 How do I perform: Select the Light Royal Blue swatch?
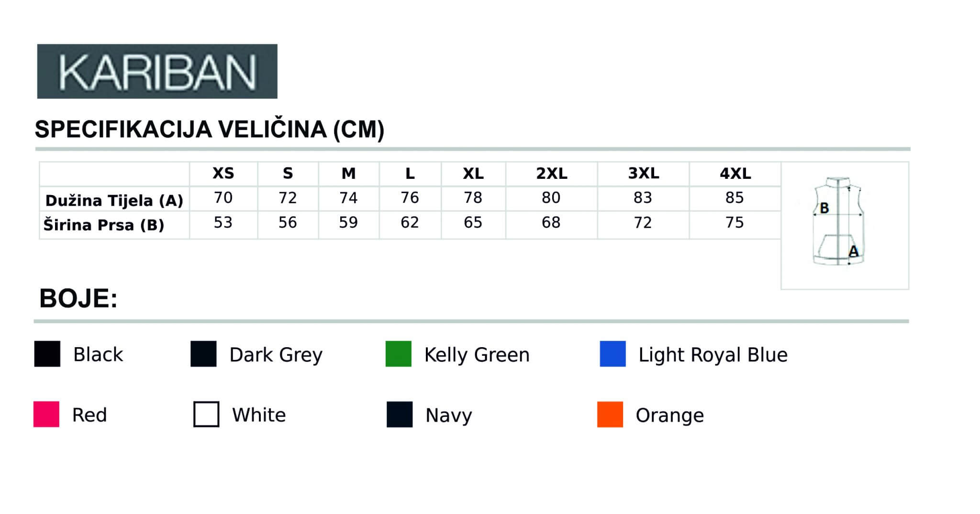pyautogui.click(x=613, y=354)
